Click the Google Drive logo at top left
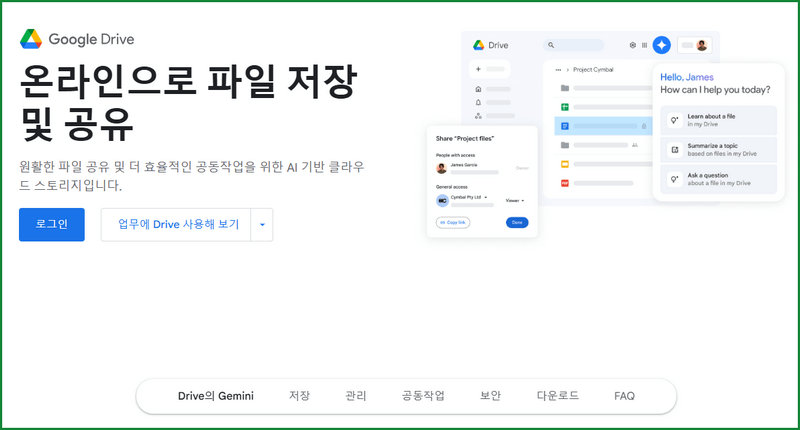 (77, 39)
